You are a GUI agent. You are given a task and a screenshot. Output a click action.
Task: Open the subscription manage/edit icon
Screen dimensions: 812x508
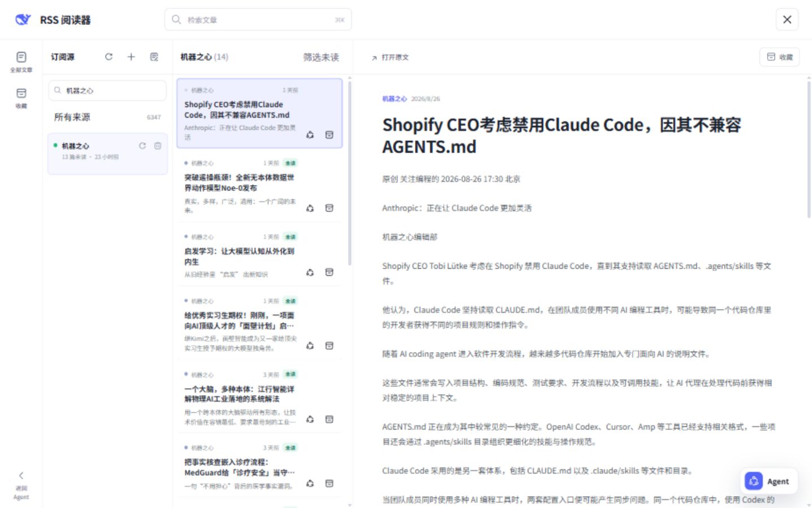(154, 56)
